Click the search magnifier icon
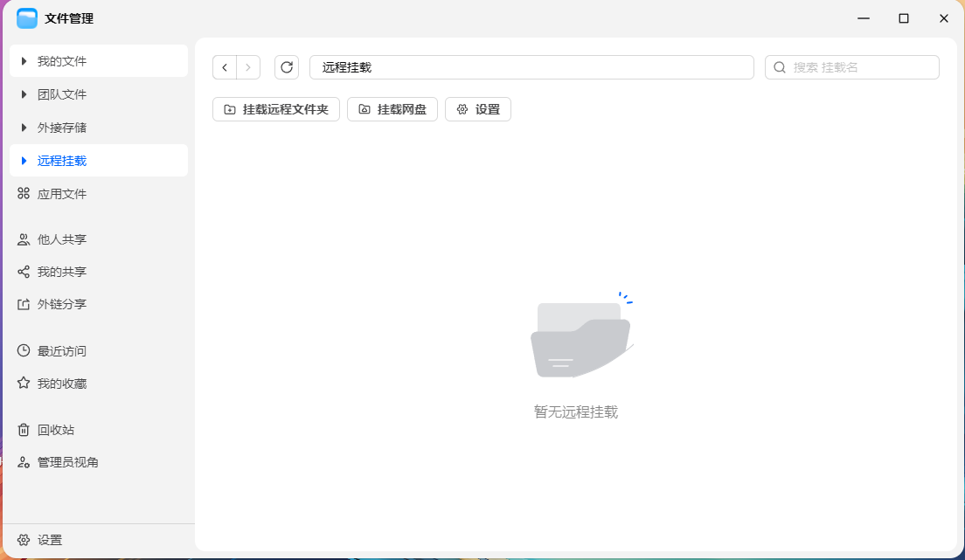The height and width of the screenshot is (560, 965). tap(780, 67)
